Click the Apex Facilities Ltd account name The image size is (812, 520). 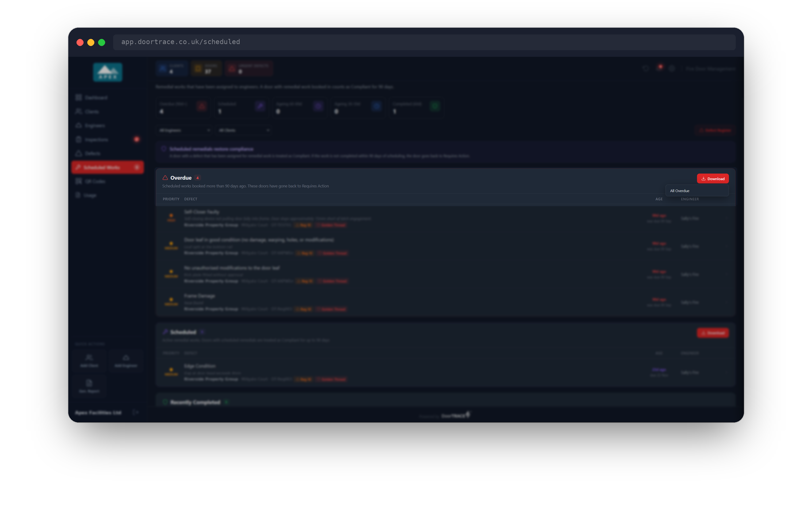[x=98, y=413]
